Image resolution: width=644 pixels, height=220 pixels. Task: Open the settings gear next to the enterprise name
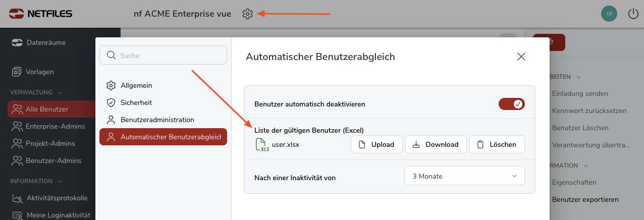[247, 14]
